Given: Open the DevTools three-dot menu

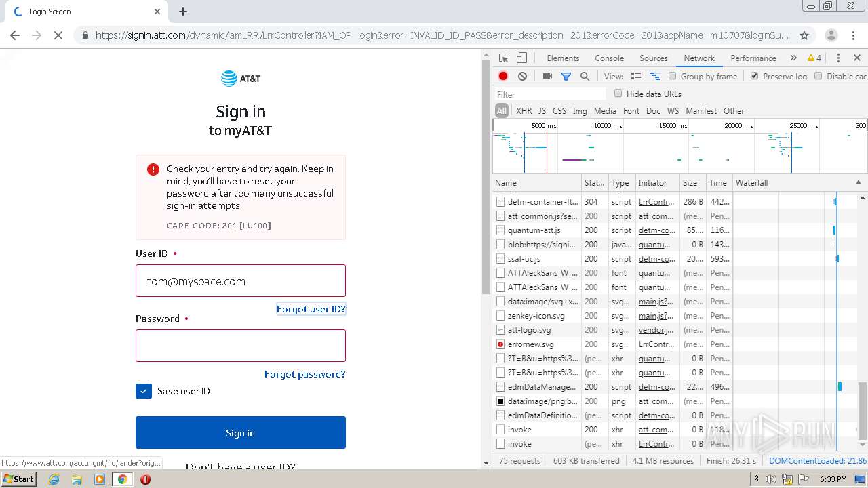Looking at the screenshot, I should click(x=838, y=58).
